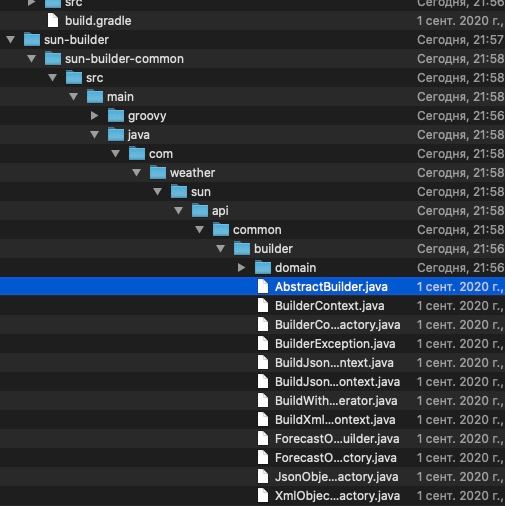Viewport: 505px width, 506px height.
Task: Click the JsonObje...actory.java file icon
Action: [263, 476]
